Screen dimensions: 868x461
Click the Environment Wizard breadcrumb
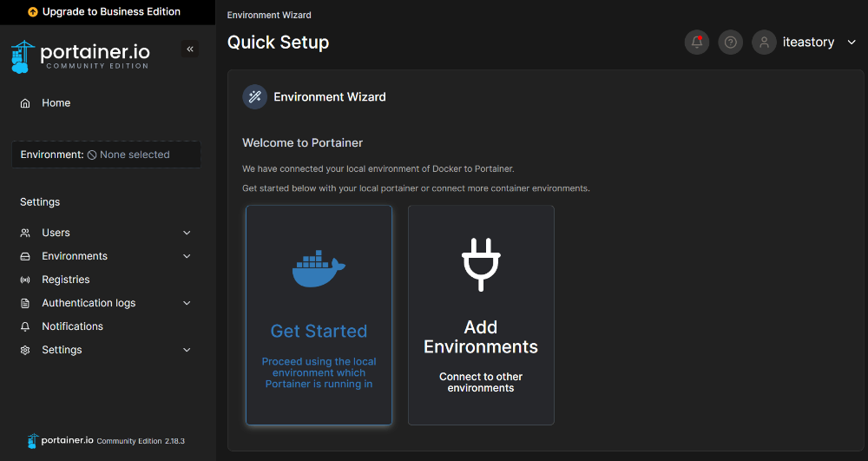269,15
